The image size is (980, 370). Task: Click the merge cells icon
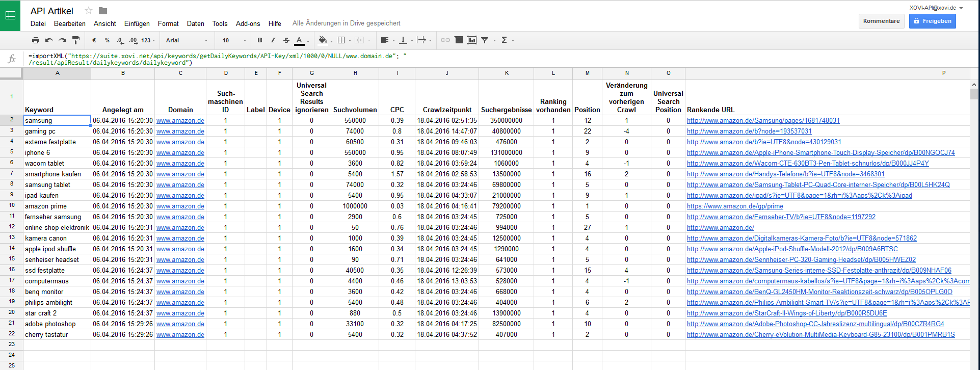point(359,40)
